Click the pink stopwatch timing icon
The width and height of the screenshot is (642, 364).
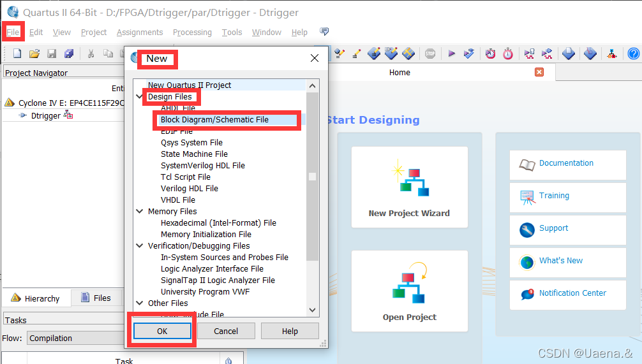click(508, 54)
